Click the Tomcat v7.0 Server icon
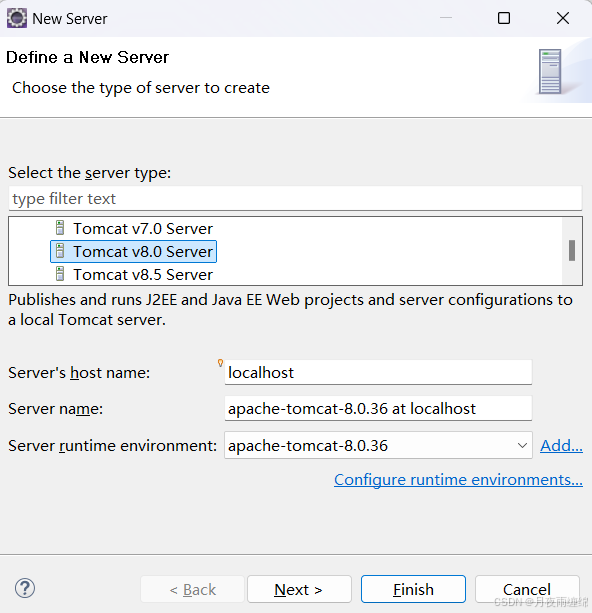Screen dimensions: 592x613 60,228
